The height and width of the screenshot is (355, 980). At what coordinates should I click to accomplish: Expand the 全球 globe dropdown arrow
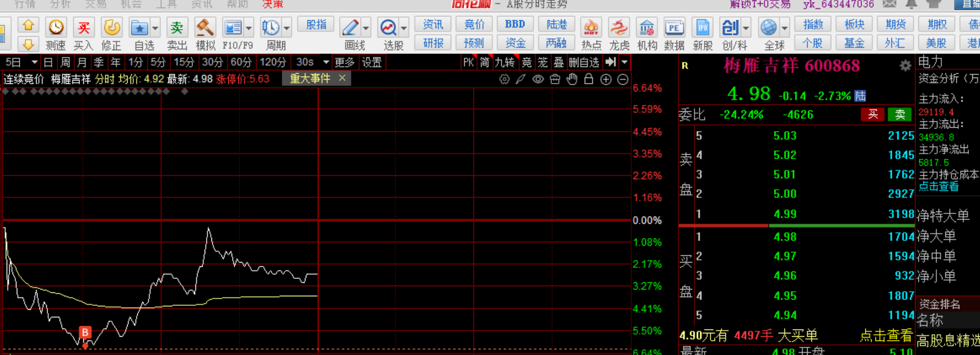(x=784, y=28)
